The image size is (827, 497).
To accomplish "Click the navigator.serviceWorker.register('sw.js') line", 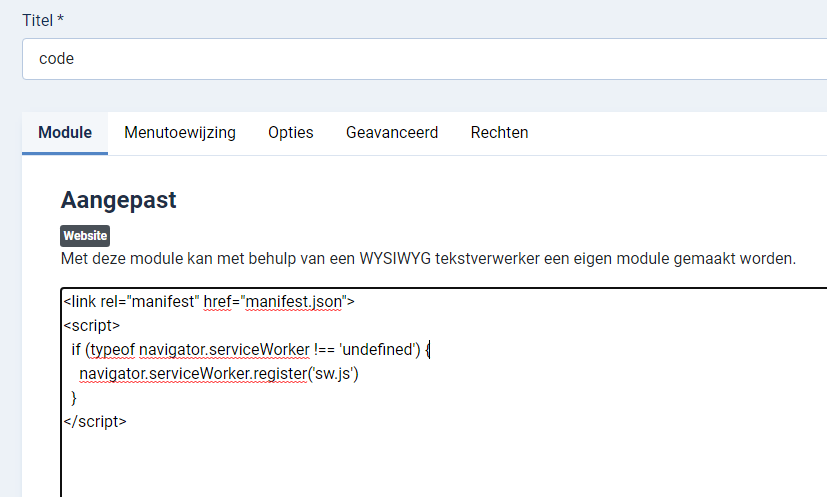I will pos(219,374).
